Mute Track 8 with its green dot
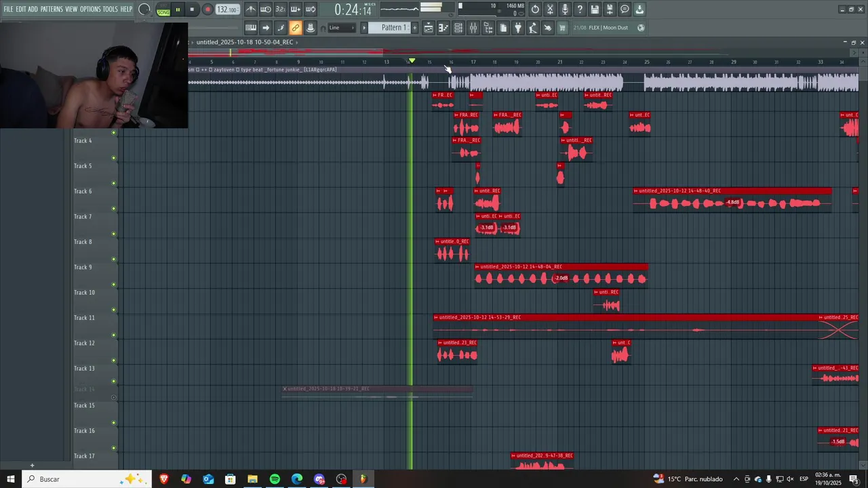The width and height of the screenshot is (868, 488). [114, 259]
